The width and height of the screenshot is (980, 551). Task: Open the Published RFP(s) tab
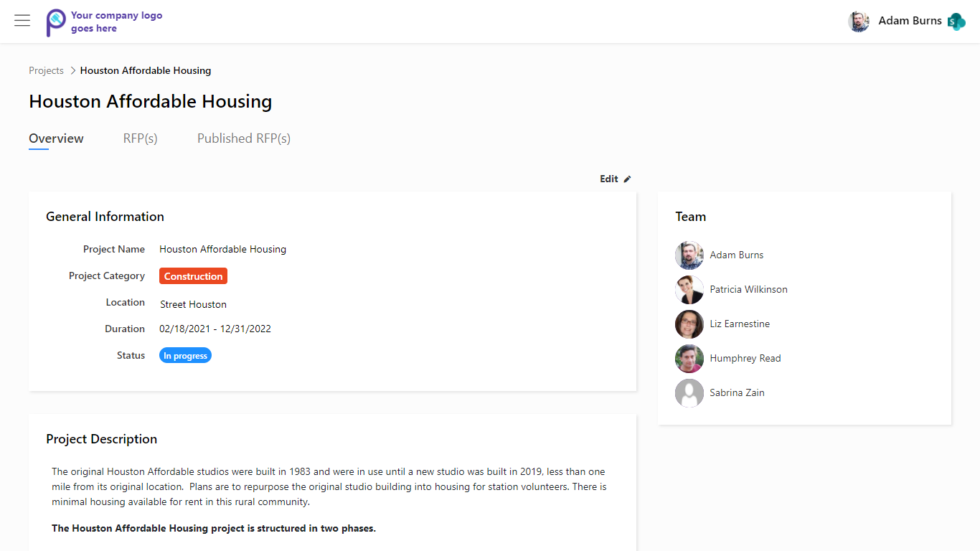tap(244, 138)
